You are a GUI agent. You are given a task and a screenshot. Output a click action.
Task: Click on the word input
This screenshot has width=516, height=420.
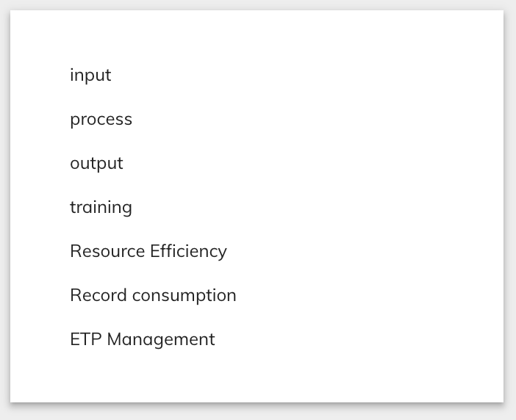90,75
